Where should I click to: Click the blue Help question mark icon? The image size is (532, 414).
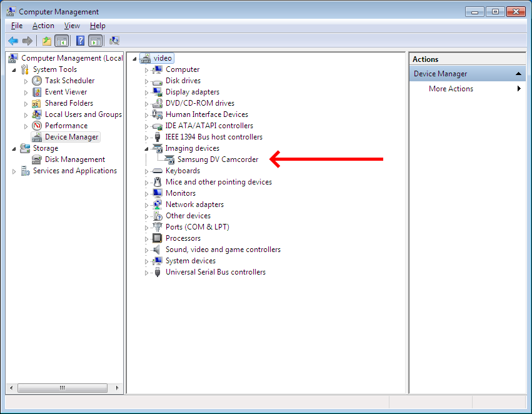80,41
